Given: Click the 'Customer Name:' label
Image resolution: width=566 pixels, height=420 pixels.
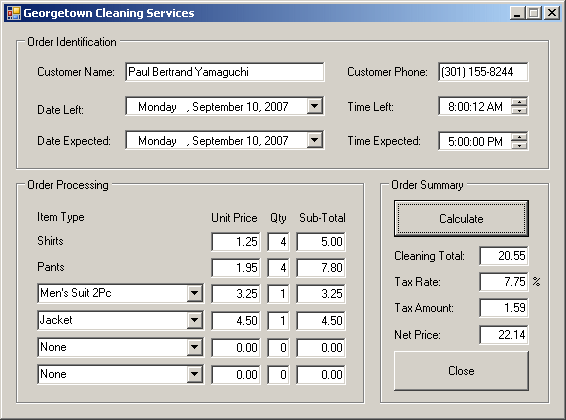Looking at the screenshot, I should point(76,72).
